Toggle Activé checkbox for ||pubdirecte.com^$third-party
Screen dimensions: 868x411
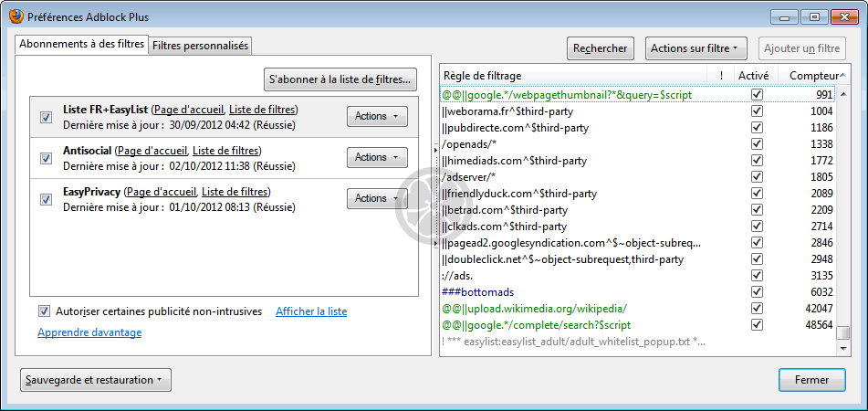(757, 127)
